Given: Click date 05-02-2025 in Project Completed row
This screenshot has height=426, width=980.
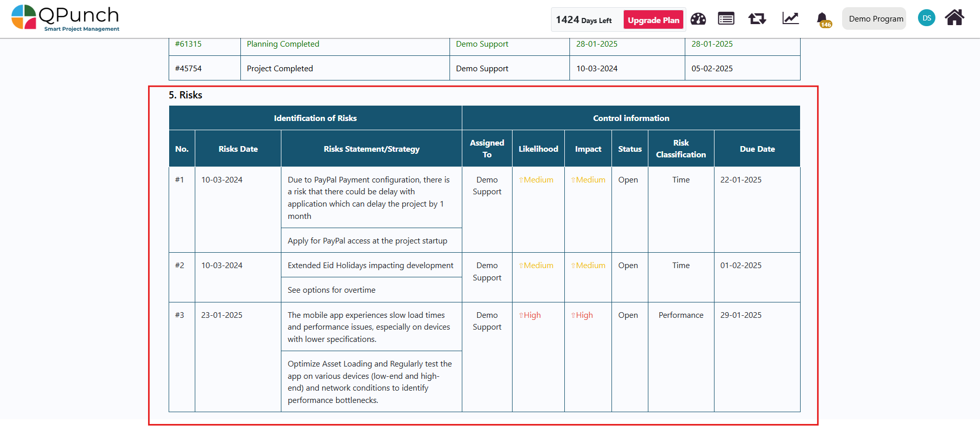Looking at the screenshot, I should click(712, 69).
